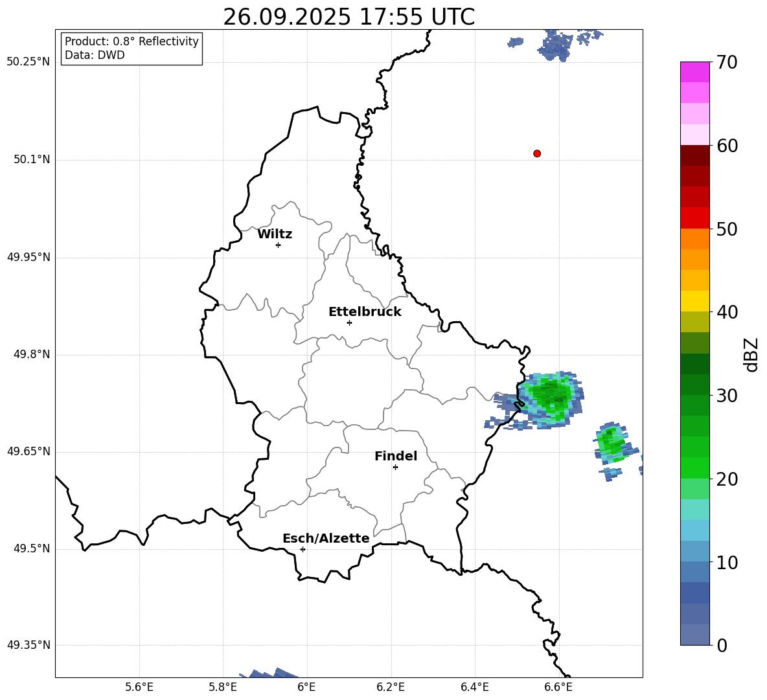Click the 'Data: DWD' text
Viewport: 767px width, 700px height.
pos(95,55)
